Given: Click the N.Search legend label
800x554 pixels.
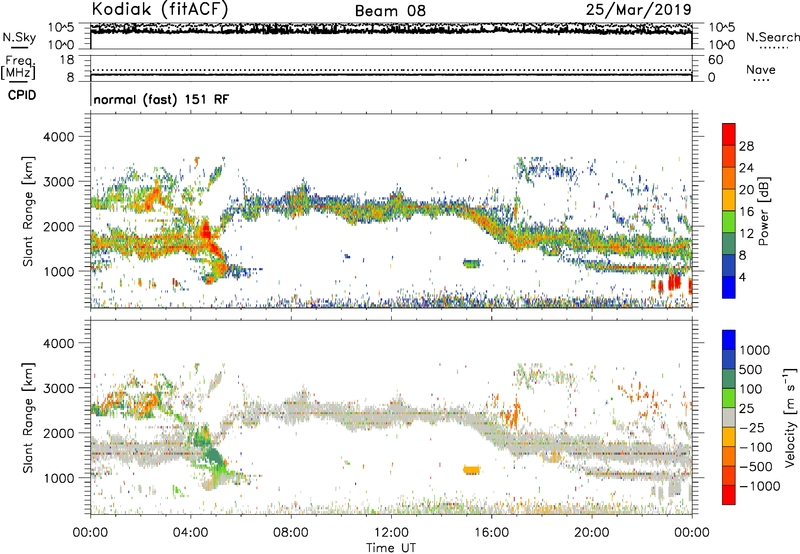Looking at the screenshot, I should click(x=773, y=37).
